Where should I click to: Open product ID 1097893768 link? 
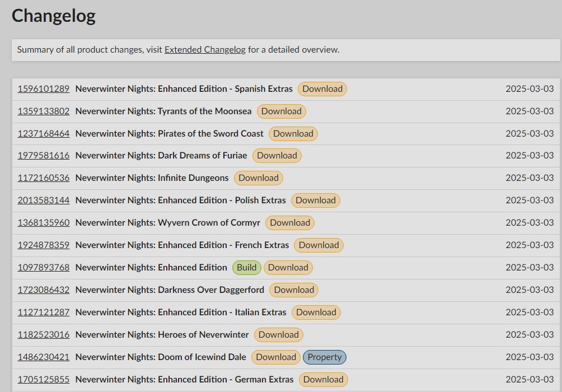(x=43, y=268)
